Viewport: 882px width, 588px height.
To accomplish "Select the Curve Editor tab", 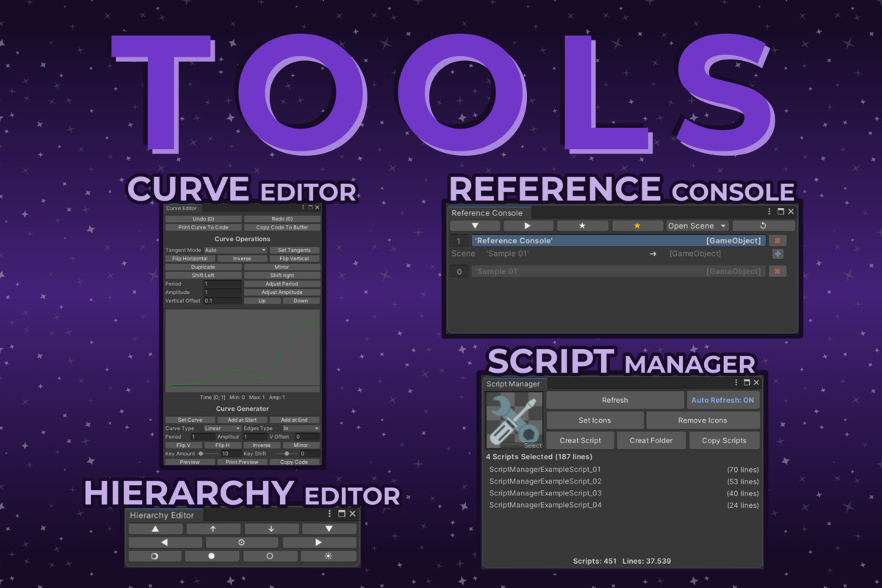I will click(x=184, y=208).
